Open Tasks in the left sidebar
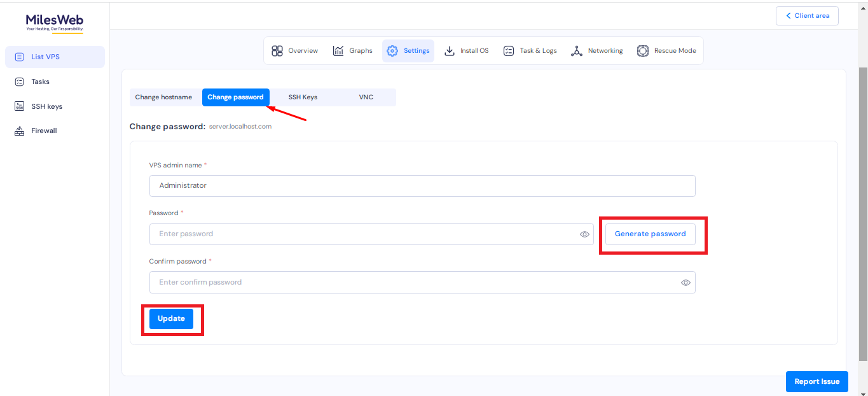The width and height of the screenshot is (868, 396). tap(40, 81)
